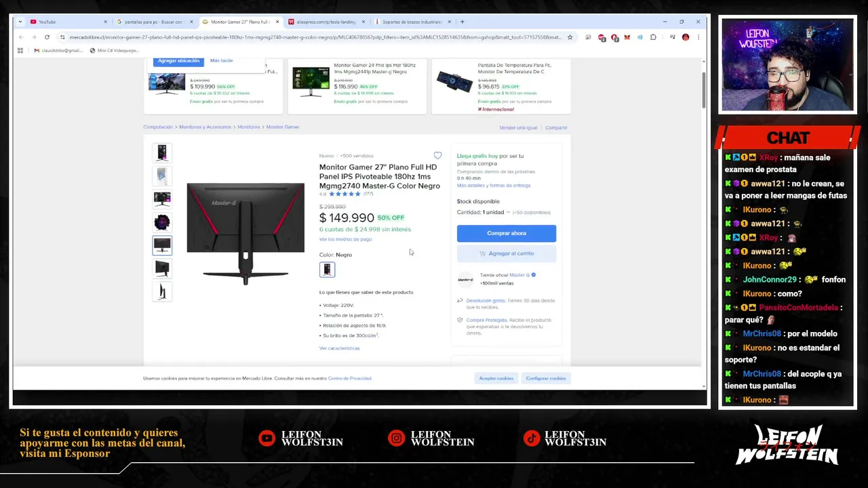Switch to the aliexpress tab

[325, 22]
